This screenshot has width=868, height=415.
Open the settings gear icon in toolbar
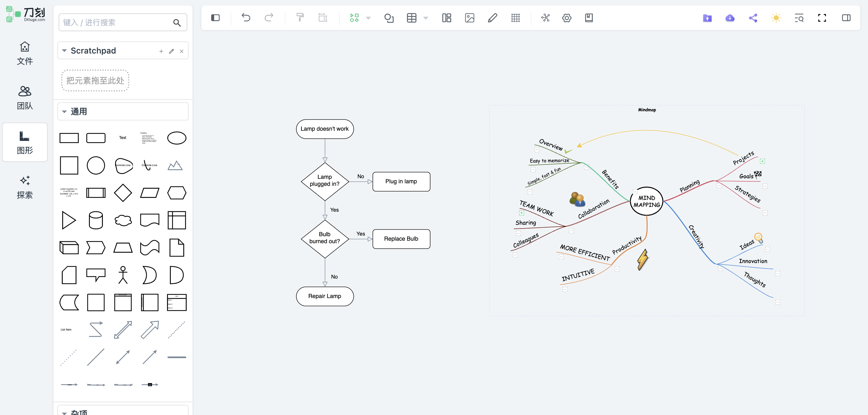coord(567,18)
